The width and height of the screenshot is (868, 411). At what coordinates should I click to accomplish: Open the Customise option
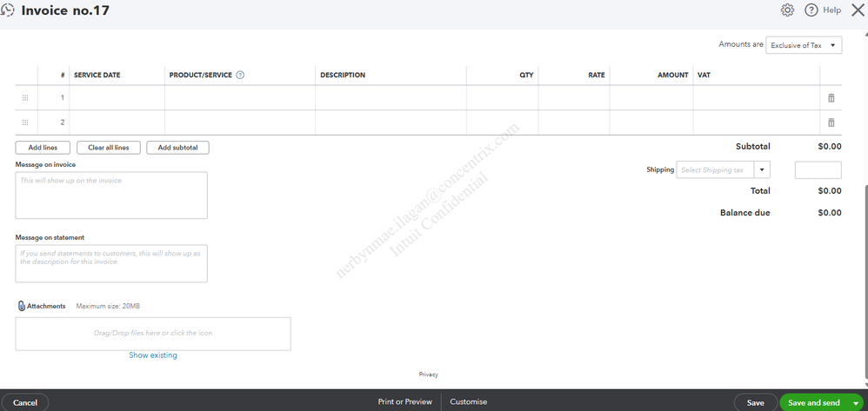(468, 402)
